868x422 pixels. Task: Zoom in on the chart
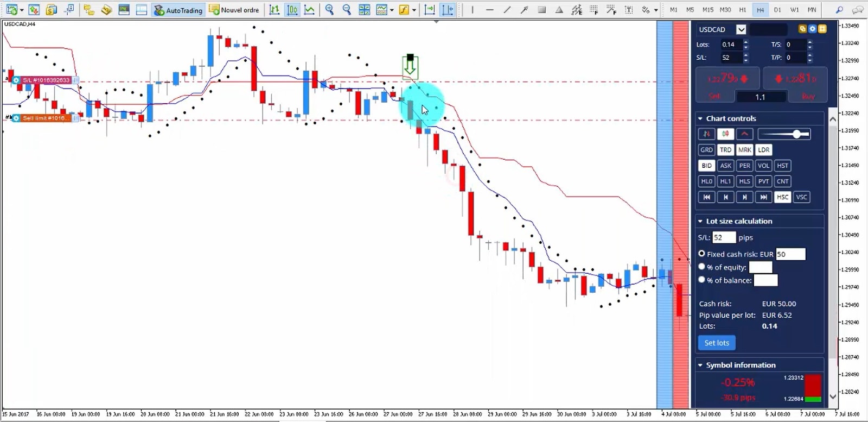(329, 10)
